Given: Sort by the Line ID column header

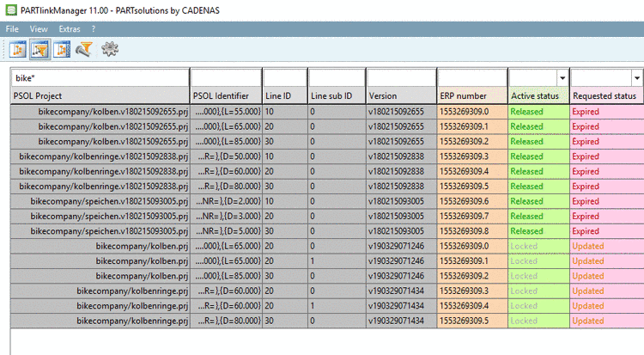Looking at the screenshot, I should 285,96.
